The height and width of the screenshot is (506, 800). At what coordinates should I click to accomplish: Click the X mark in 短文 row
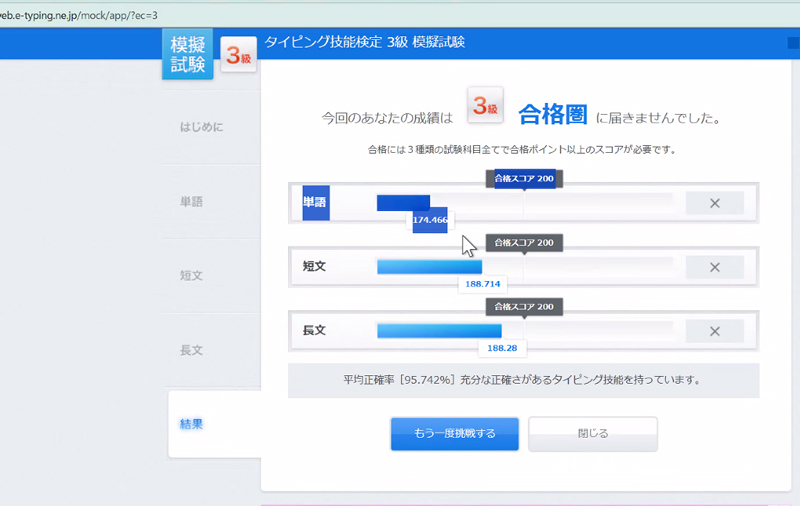point(714,267)
